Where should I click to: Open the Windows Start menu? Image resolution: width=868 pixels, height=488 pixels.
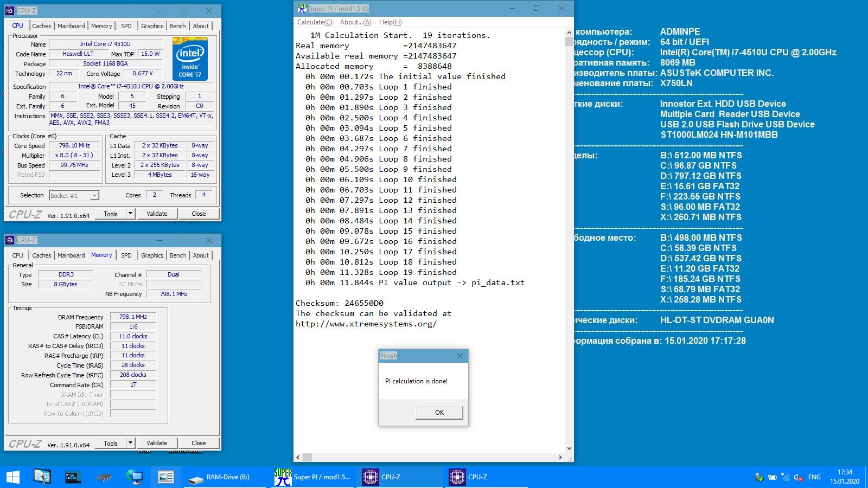tap(12, 477)
